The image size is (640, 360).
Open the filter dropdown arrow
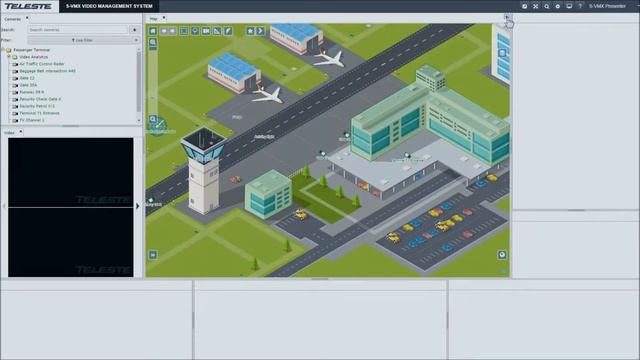136,40
